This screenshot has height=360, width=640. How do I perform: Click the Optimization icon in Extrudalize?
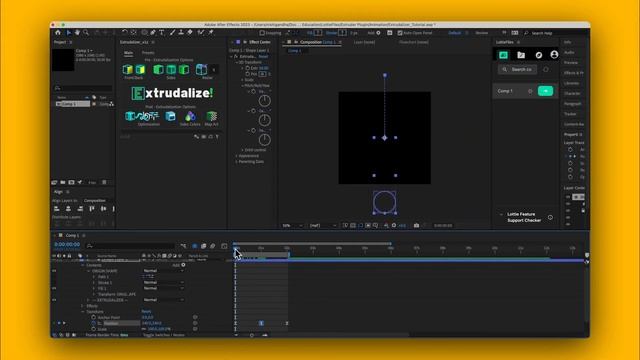142,116
